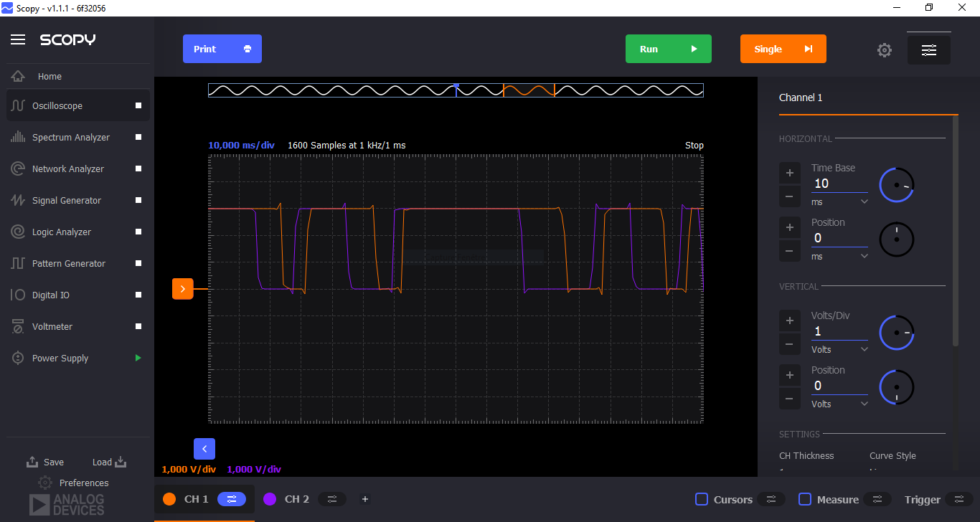Adjust the vertical Position rotary knob
Image resolution: width=980 pixels, height=522 pixels.
[897, 387]
